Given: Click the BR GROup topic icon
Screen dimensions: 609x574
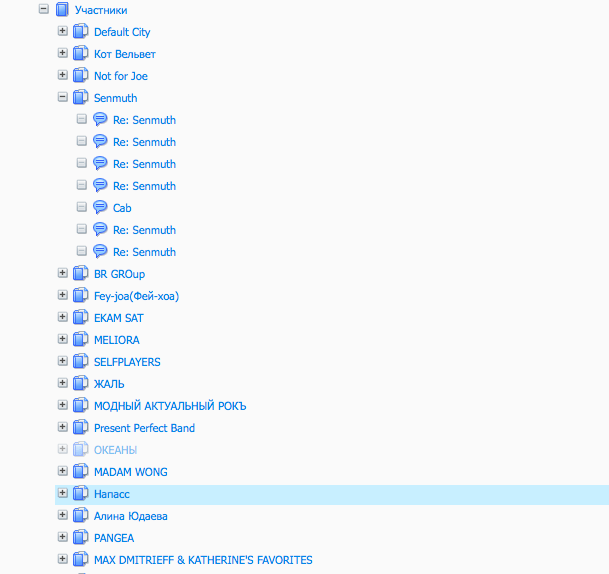Looking at the screenshot, I should pos(80,273).
